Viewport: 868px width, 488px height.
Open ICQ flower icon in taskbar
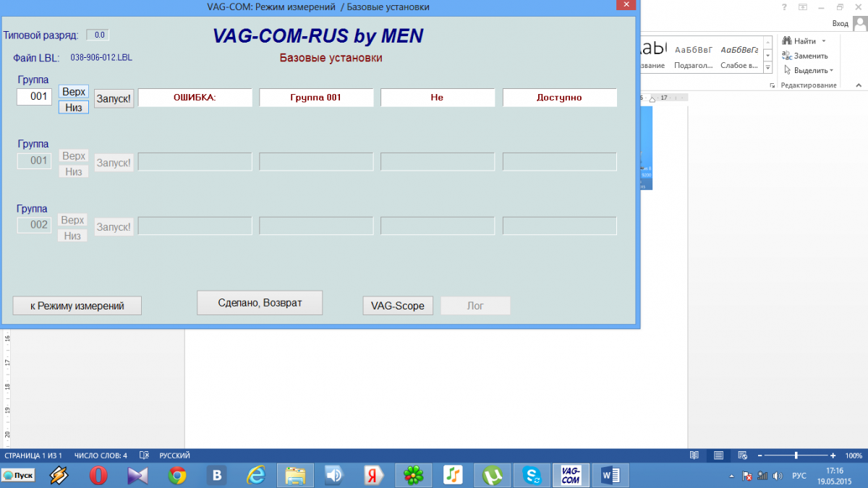(413, 475)
